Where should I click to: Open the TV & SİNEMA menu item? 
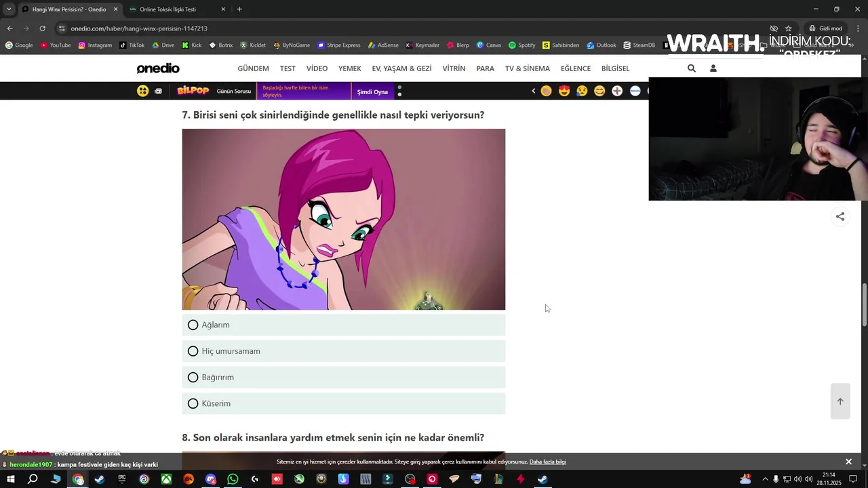(x=528, y=68)
